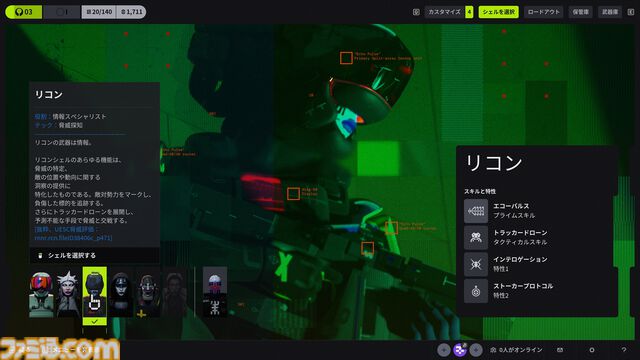640x360 pixels.
Task: Click the help question mark icon
Action: click(x=623, y=350)
